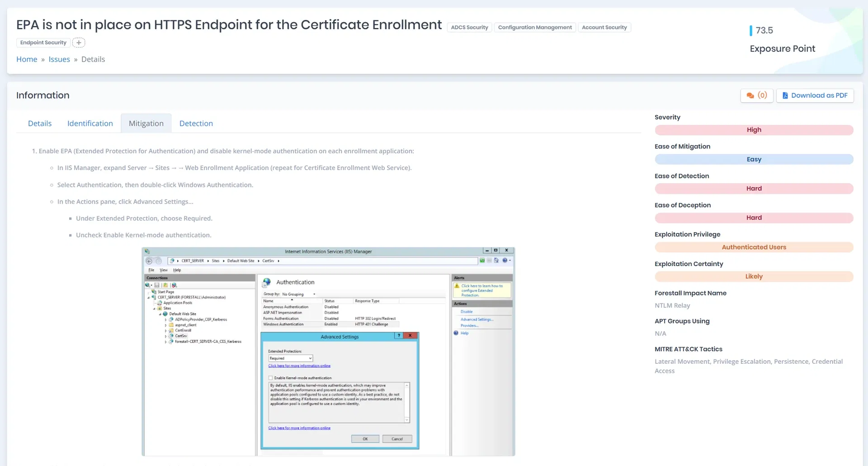The image size is (868, 466).
Task: Click the Forestall Impact Name label
Action: tap(690, 293)
